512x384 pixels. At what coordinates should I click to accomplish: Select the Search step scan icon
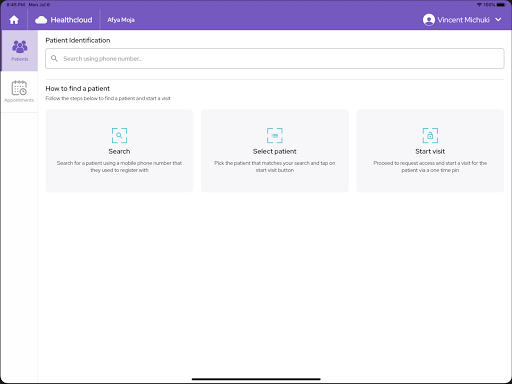(x=119, y=135)
